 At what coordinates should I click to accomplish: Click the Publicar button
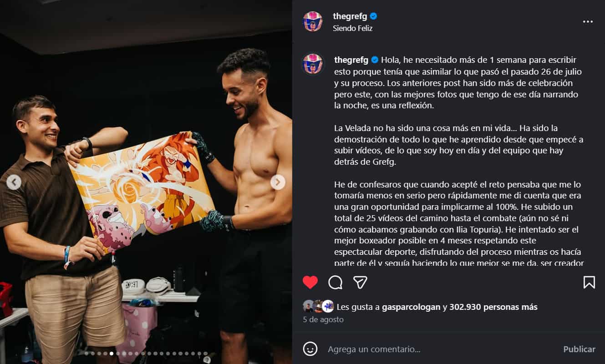pos(579,349)
